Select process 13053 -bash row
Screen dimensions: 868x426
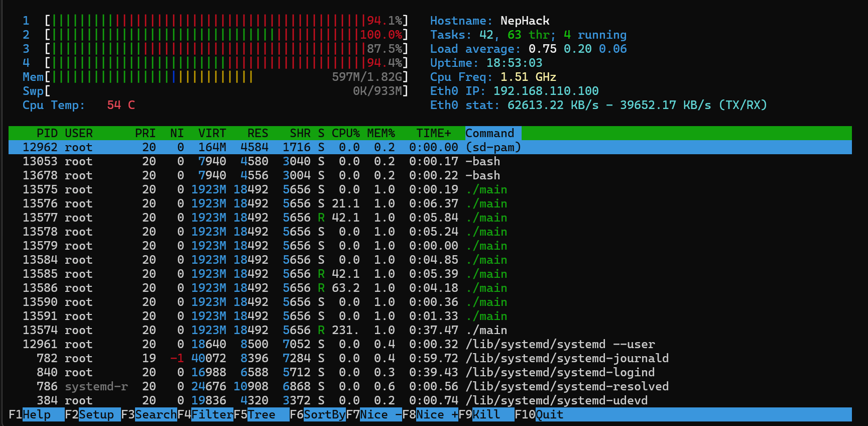tap(430, 161)
